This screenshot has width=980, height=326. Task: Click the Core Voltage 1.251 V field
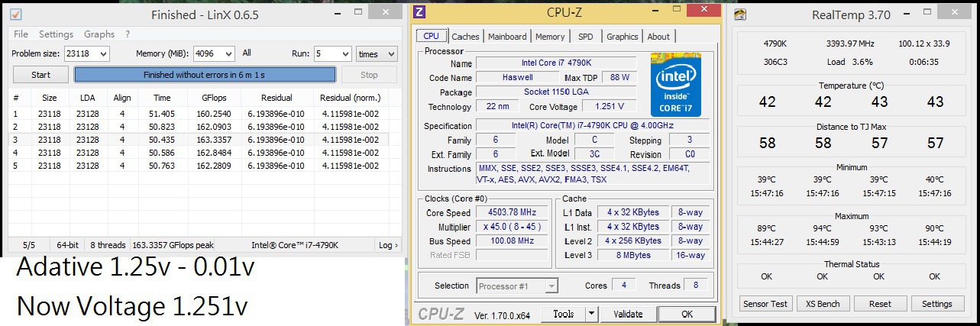click(608, 107)
